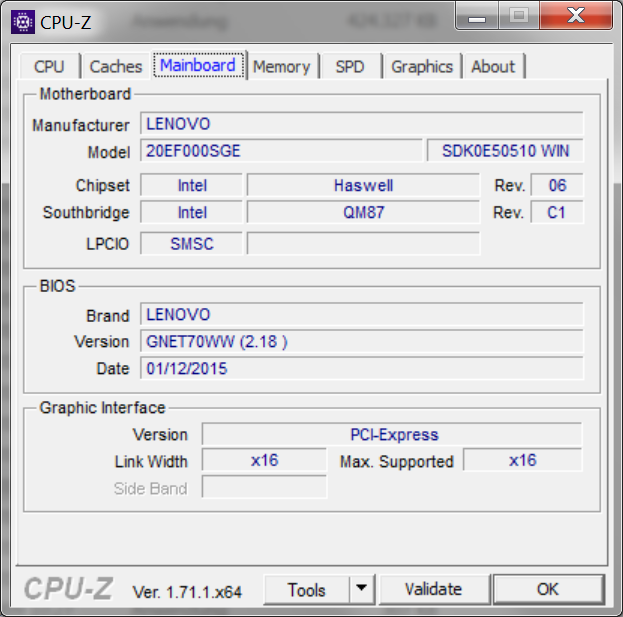623x617 pixels.
Task: Click the Validate button
Action: pos(433,590)
